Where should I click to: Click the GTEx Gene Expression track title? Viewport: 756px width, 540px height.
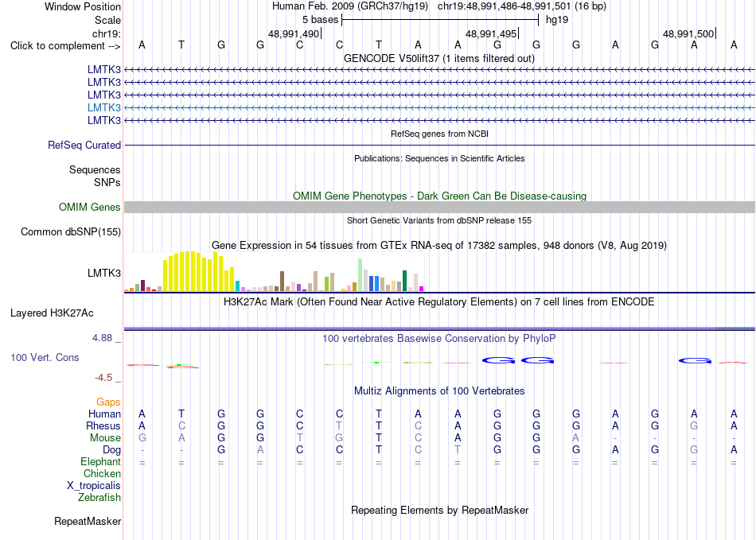tap(439, 246)
